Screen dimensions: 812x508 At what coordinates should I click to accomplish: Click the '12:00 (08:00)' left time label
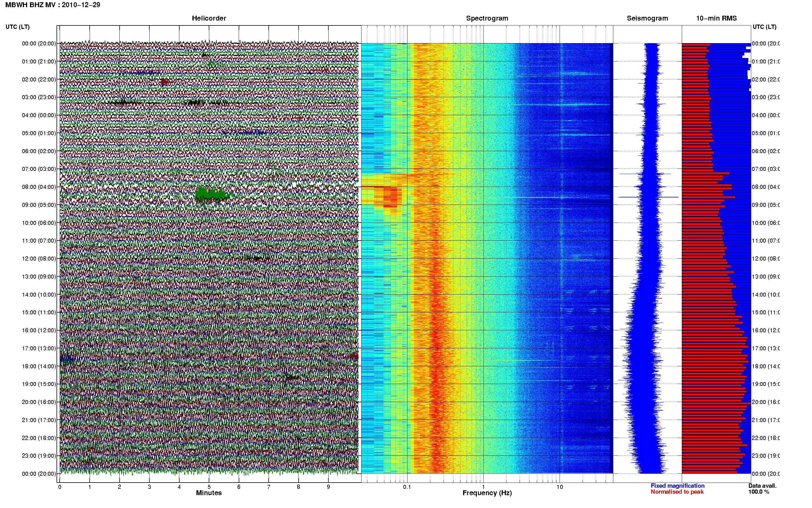[39, 259]
